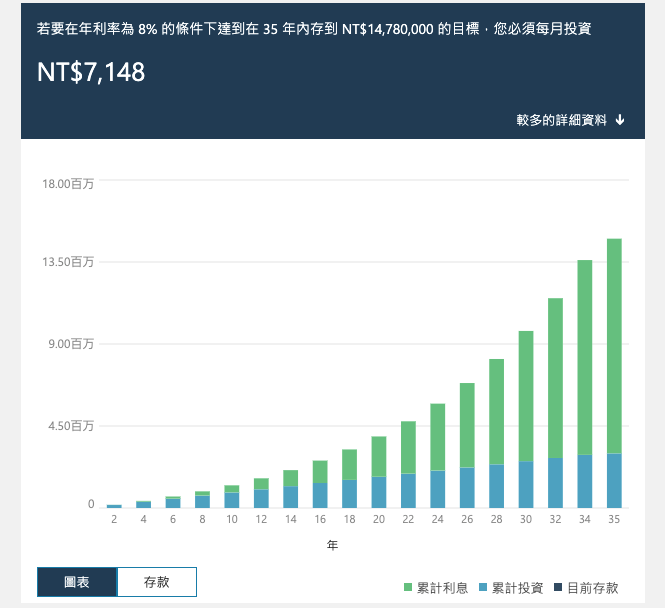The height and width of the screenshot is (608, 665).
Task: Click the green interest bar for year 16
Action: point(320,472)
